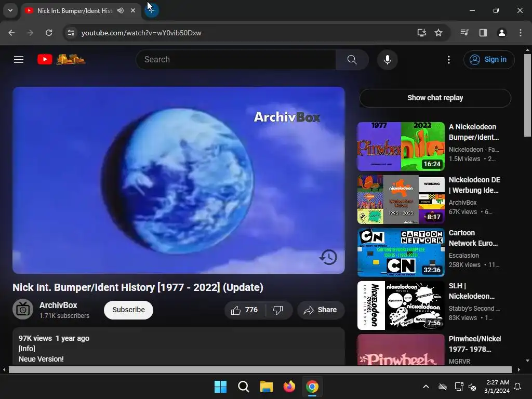Click Chrome icon in taskbar

pyautogui.click(x=312, y=387)
